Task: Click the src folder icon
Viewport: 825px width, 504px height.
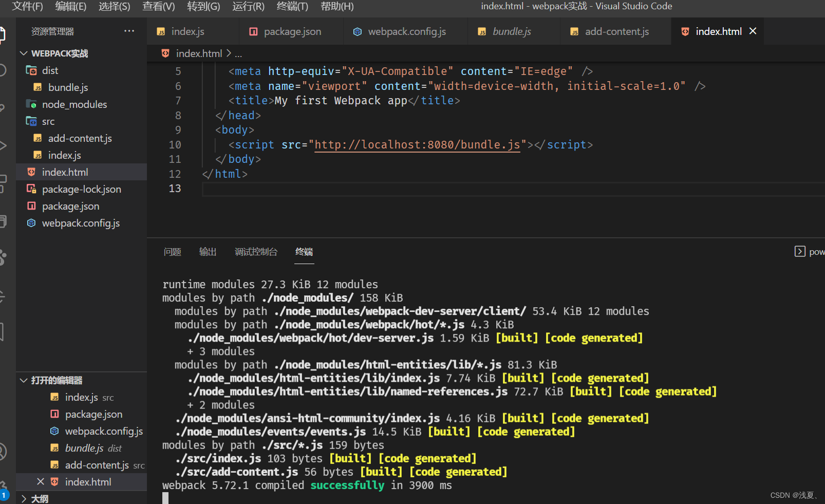Action: click(x=31, y=121)
